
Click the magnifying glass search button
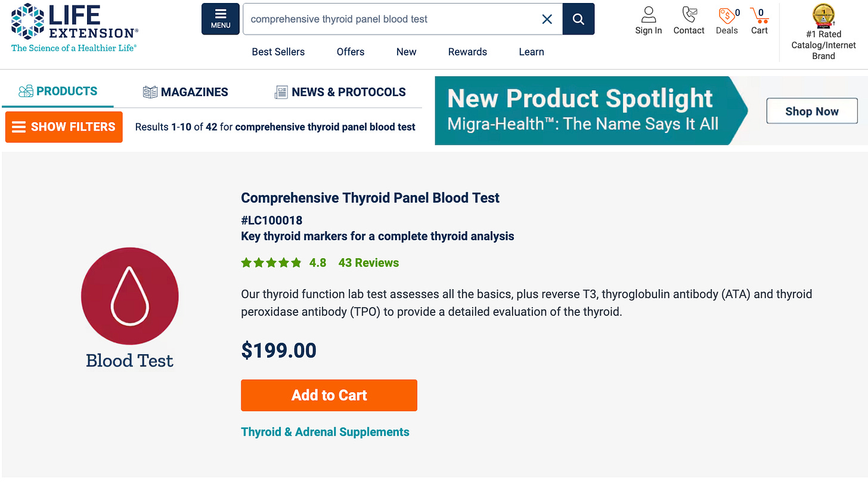tap(578, 19)
